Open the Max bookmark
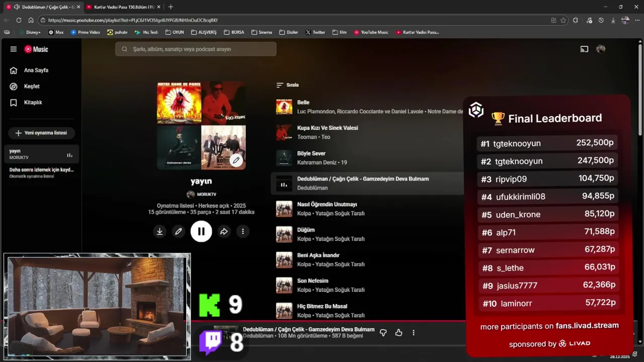 point(56,32)
